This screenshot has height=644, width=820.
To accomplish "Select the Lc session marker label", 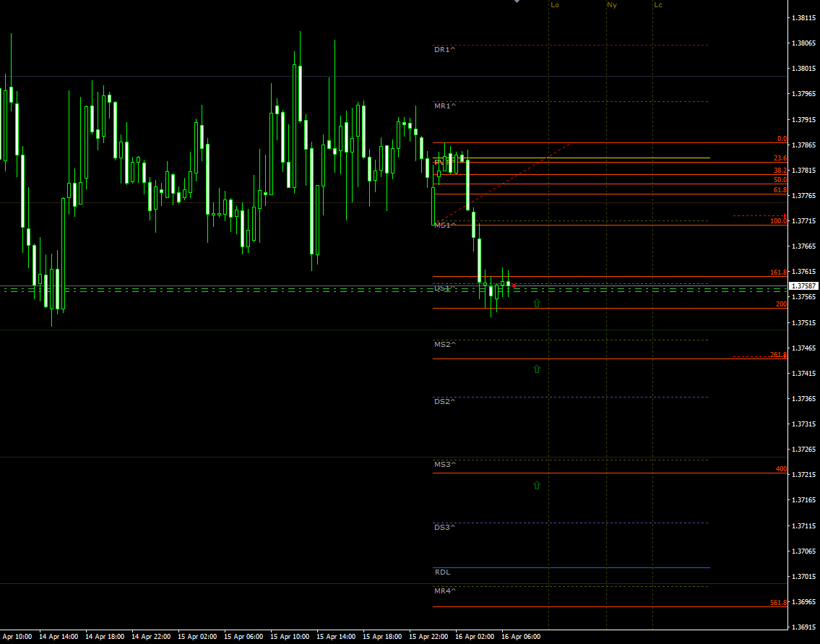I will pyautogui.click(x=658, y=5).
